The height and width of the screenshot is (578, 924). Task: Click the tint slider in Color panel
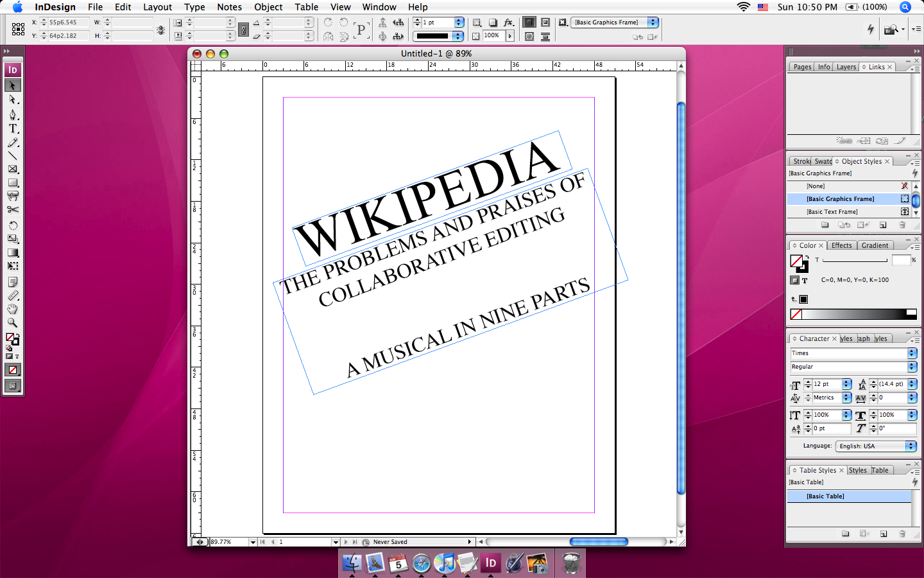[855, 261]
